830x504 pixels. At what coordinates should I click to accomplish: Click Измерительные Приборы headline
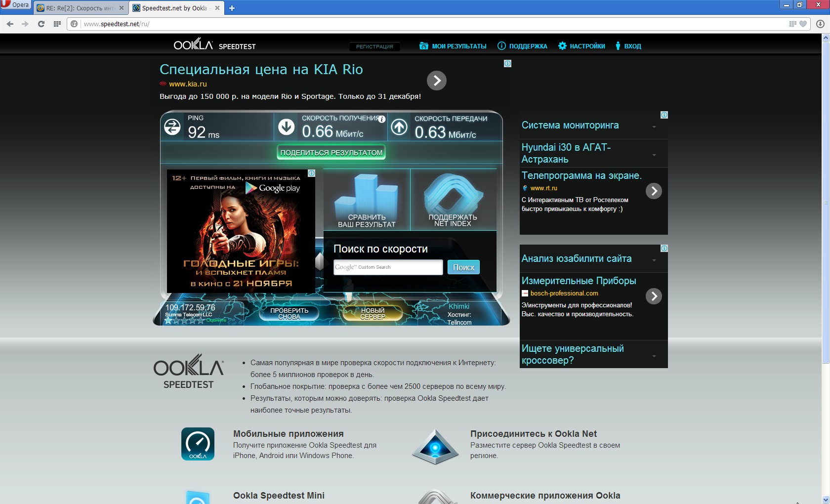pyautogui.click(x=579, y=281)
